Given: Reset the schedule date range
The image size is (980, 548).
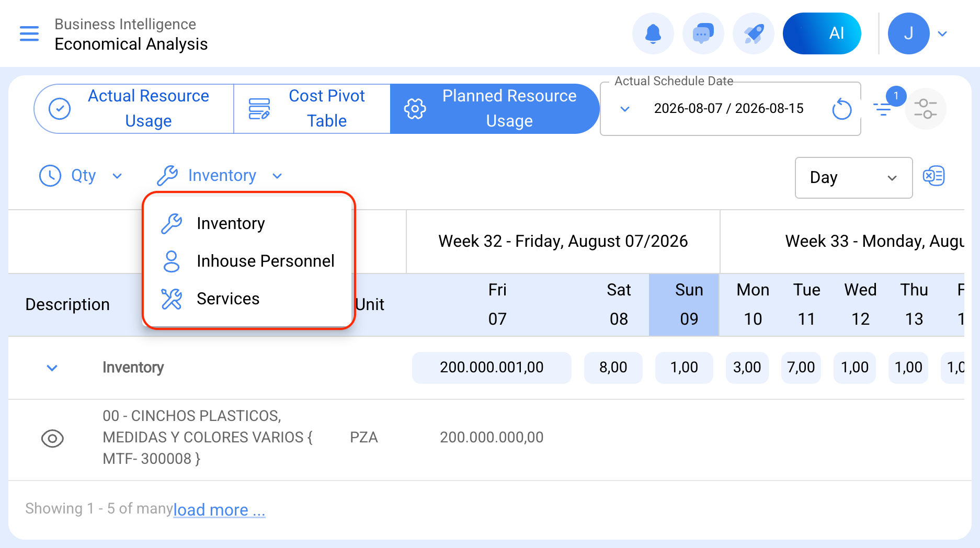Looking at the screenshot, I should point(841,109).
